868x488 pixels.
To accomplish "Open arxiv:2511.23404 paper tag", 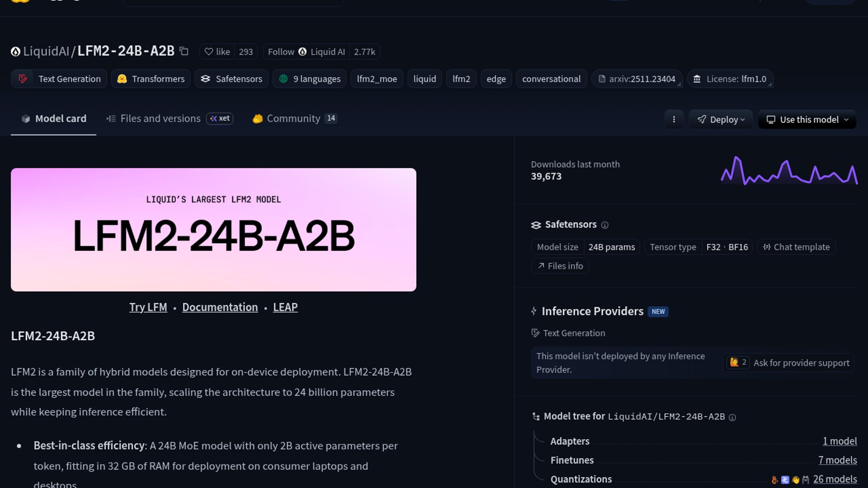I will tap(637, 79).
